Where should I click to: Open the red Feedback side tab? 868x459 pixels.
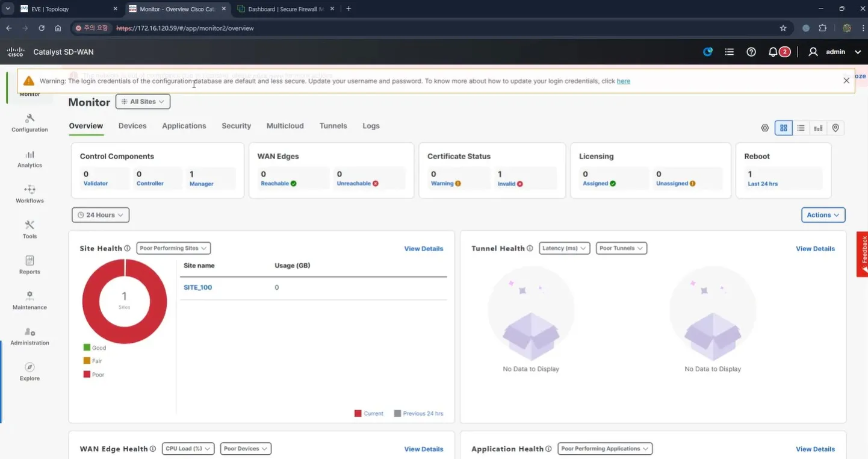point(863,254)
